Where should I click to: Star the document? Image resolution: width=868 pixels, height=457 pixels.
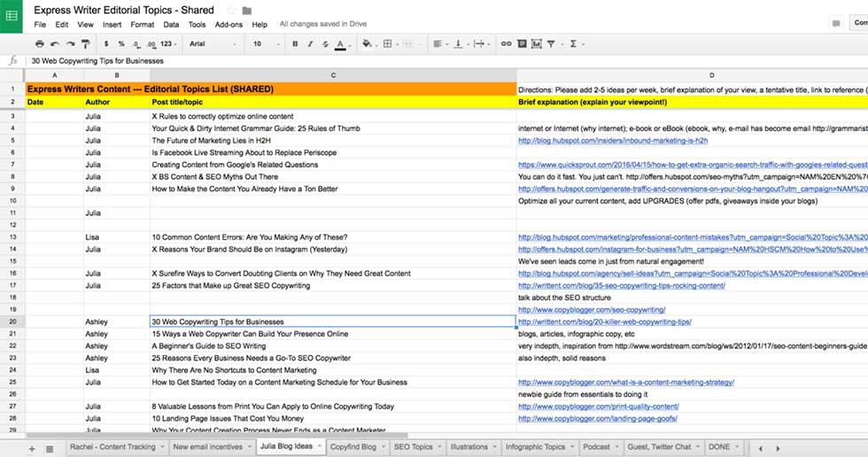(231, 11)
